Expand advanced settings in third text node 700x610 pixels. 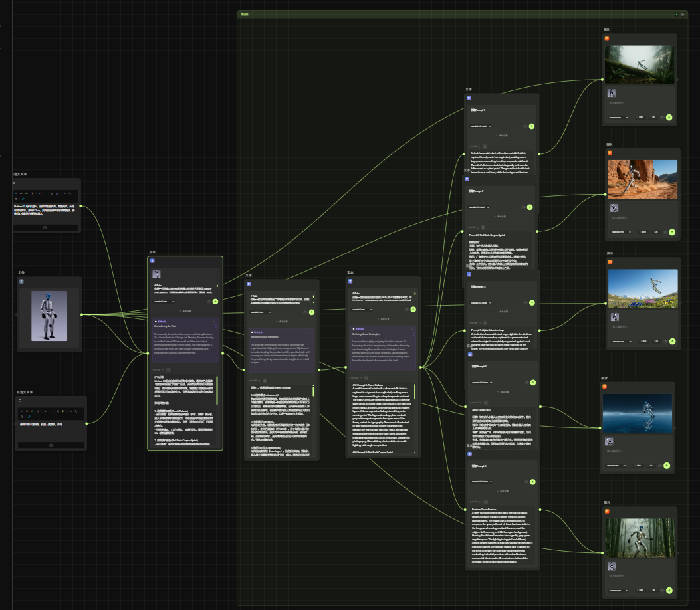coord(383,320)
